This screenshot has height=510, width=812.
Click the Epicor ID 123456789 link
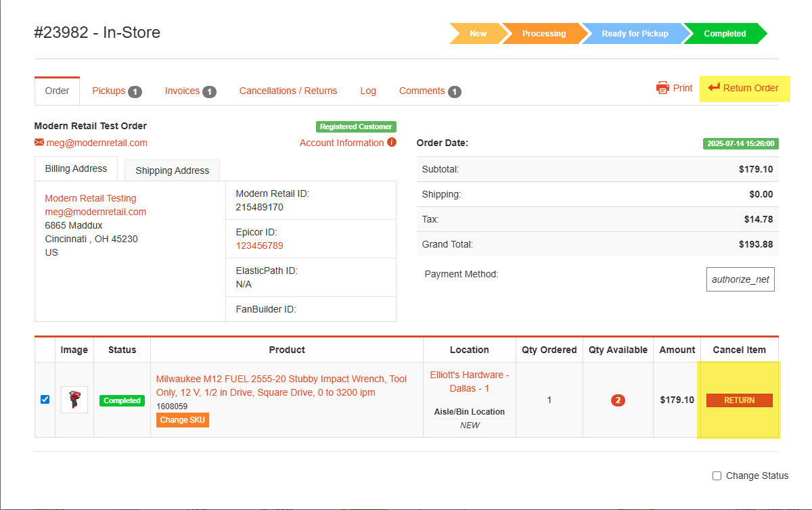point(259,246)
